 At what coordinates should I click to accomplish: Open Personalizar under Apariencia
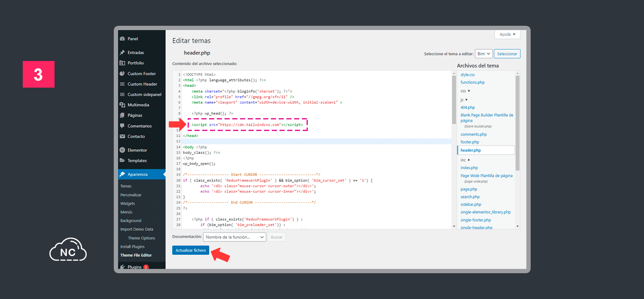click(x=131, y=195)
